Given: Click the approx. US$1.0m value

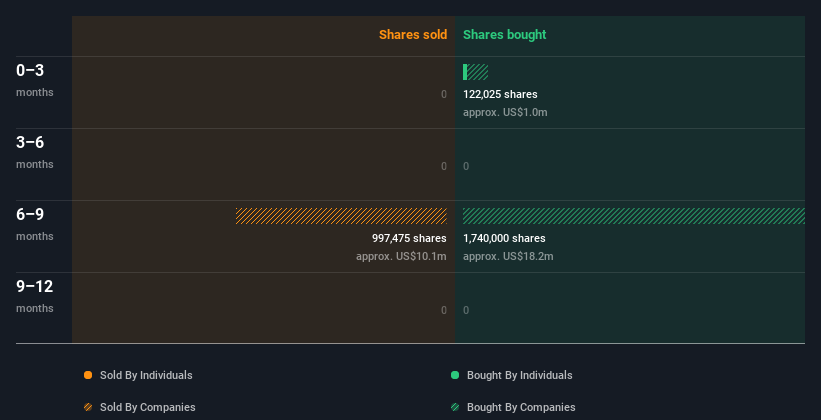Looking at the screenshot, I should tap(505, 112).
